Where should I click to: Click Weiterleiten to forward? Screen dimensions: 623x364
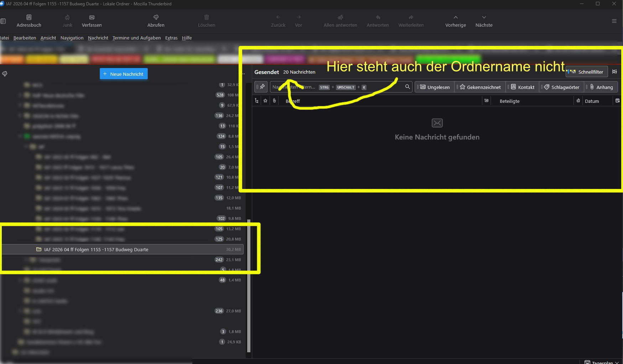point(411,21)
